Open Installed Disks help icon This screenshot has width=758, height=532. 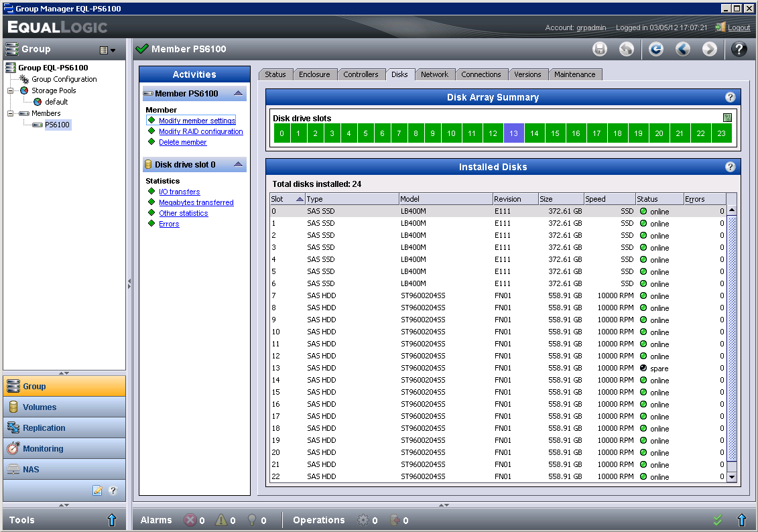click(x=730, y=167)
